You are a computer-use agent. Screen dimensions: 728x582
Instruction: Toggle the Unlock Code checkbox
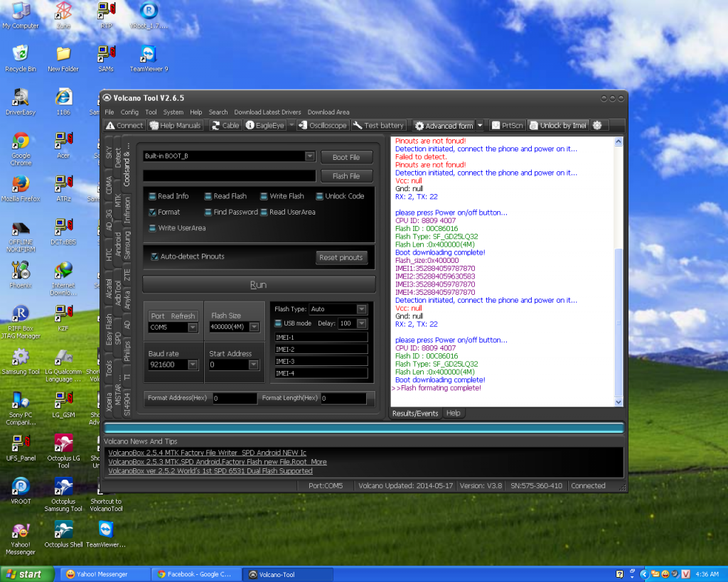tap(319, 196)
